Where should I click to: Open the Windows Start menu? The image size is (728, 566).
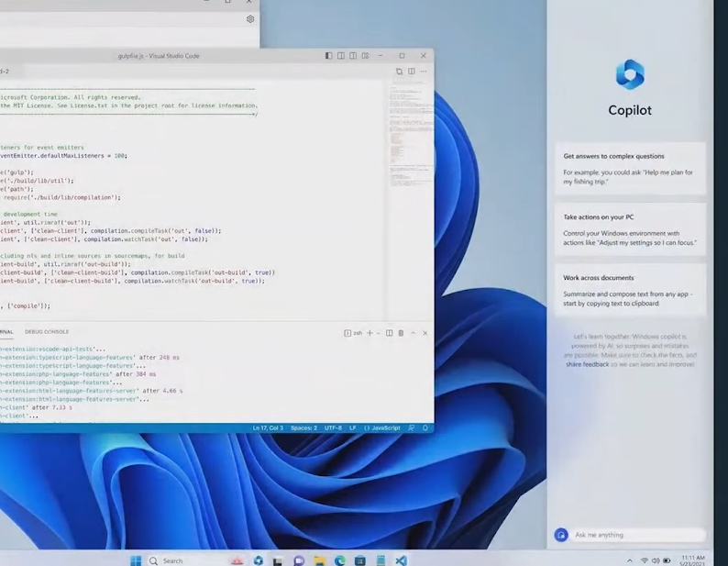click(136, 560)
